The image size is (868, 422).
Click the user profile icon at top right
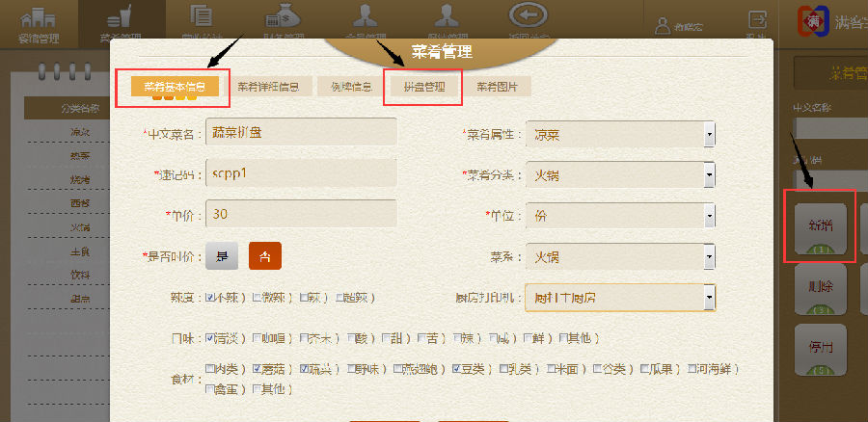[x=663, y=25]
